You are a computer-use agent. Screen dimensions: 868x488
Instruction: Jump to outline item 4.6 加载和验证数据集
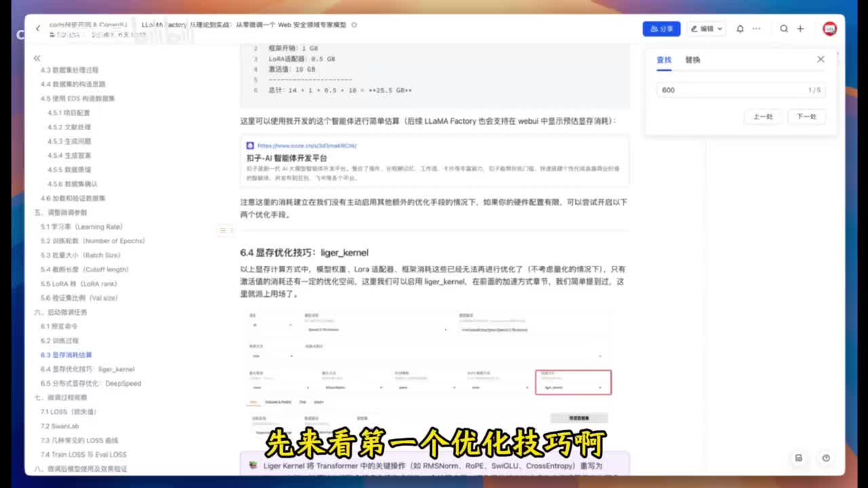pos(73,198)
